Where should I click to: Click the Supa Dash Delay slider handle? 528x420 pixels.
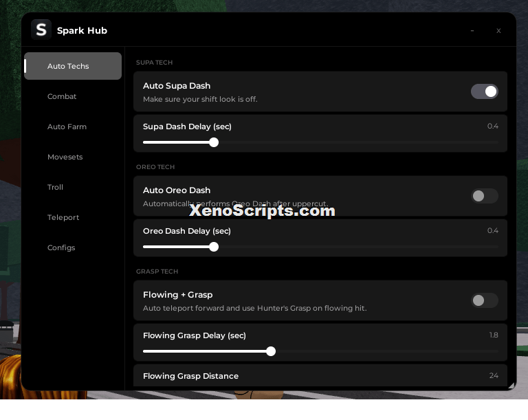tap(214, 142)
